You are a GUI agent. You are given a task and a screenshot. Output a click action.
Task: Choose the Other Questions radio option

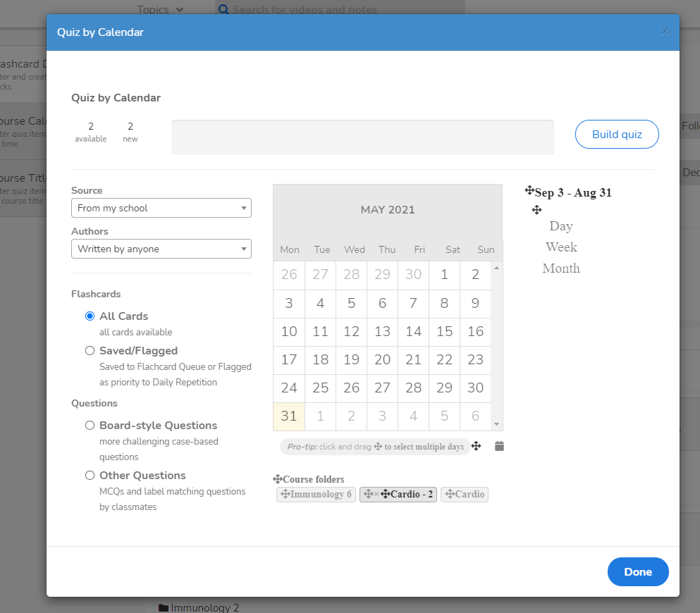pyautogui.click(x=90, y=476)
